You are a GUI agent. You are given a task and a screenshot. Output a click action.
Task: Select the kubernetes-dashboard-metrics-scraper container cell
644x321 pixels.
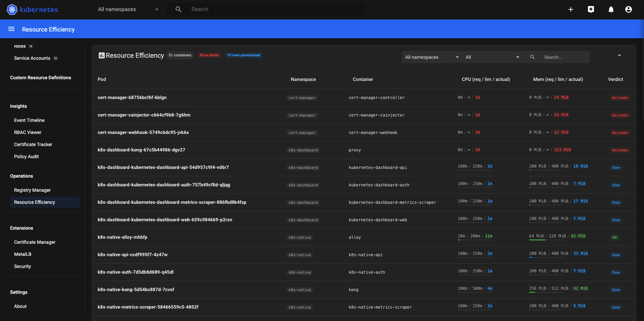(393, 202)
